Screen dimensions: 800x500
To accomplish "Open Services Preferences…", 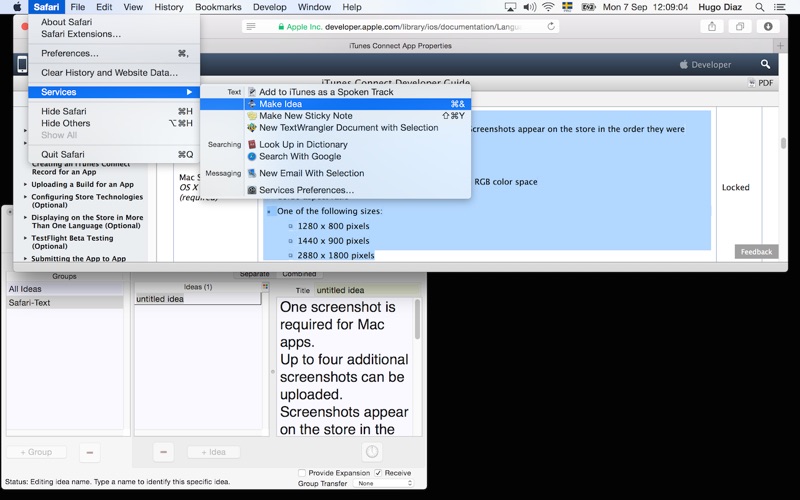I will (335, 190).
